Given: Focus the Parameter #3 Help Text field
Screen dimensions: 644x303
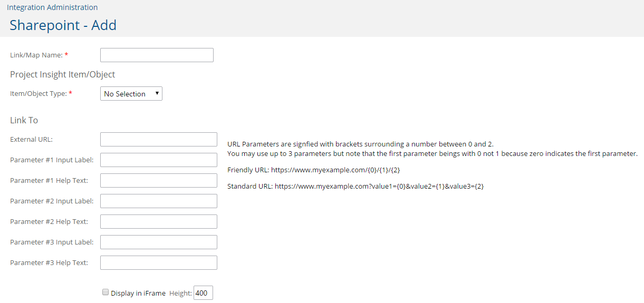Looking at the screenshot, I should coord(159,262).
